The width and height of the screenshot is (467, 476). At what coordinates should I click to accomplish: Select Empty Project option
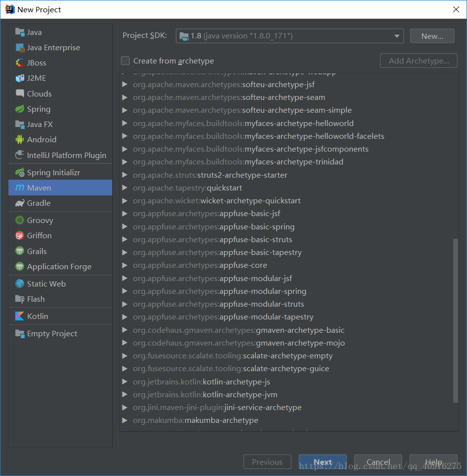click(x=61, y=333)
